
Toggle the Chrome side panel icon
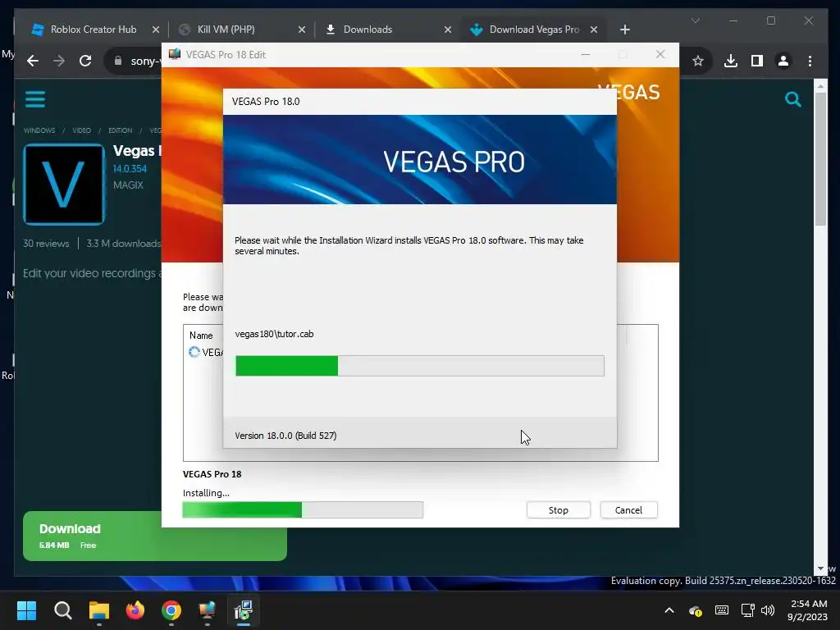[756, 61]
